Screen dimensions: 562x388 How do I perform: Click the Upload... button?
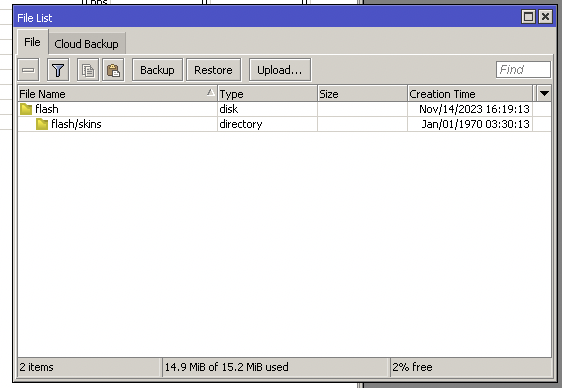pyautogui.click(x=280, y=70)
